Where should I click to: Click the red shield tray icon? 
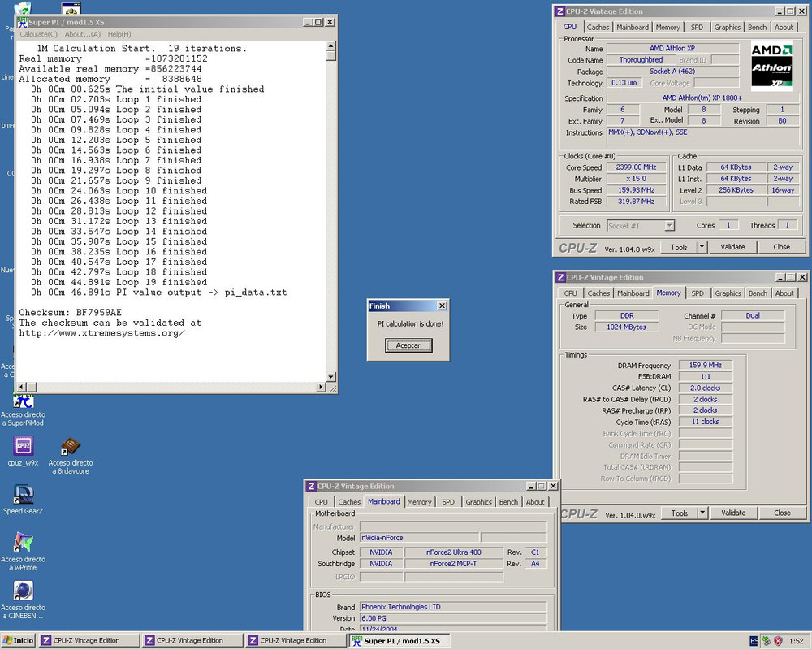[778, 641]
